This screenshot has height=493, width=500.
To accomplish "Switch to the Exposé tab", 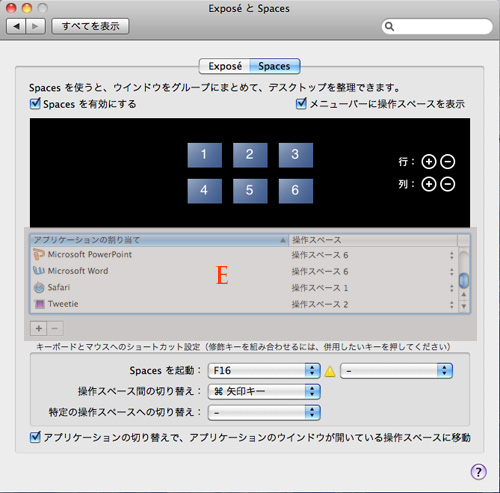I will pos(225,66).
